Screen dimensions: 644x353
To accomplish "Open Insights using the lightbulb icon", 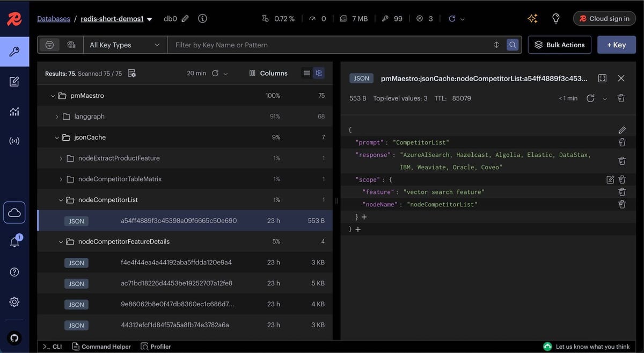I will pyautogui.click(x=556, y=18).
